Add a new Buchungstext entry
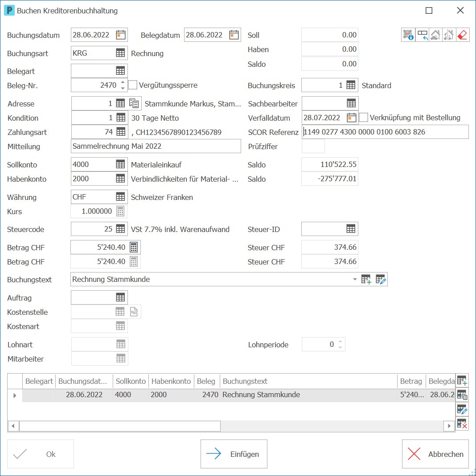476x476 pixels. pyautogui.click(x=366, y=279)
